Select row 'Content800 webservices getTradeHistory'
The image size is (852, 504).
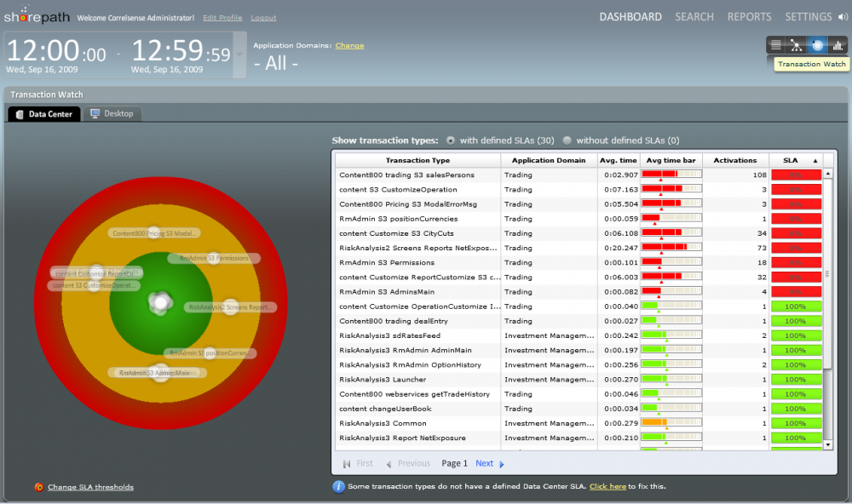pos(579,394)
